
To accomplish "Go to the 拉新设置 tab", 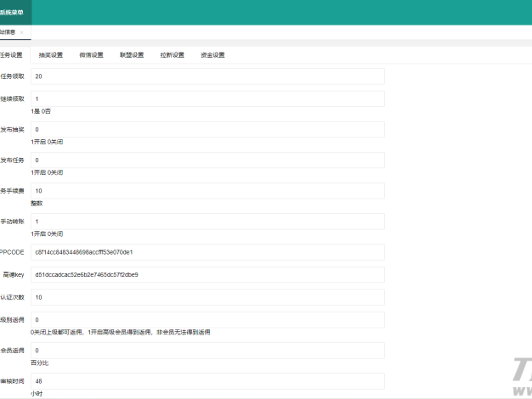I will 172,55.
